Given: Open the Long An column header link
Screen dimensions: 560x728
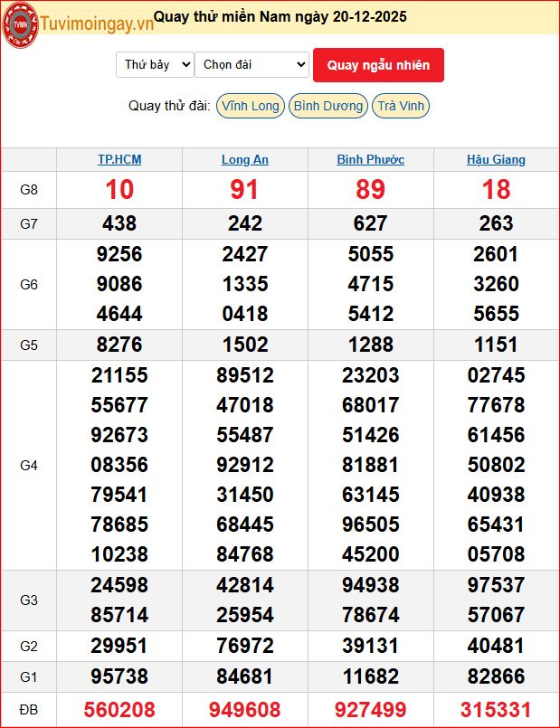Looking at the screenshot, I should (245, 160).
